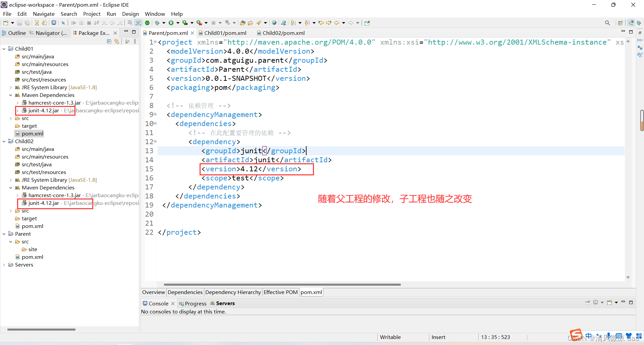Go to Last Edit Location icon
Viewport: 644px width, 345px height.
coord(321,23)
